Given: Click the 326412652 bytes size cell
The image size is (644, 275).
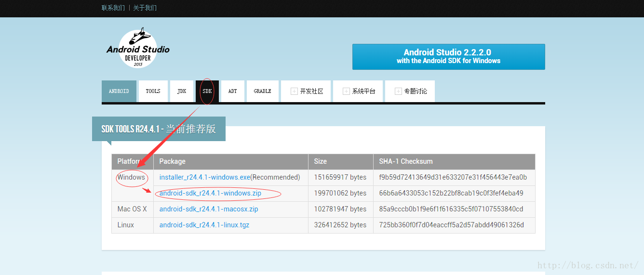Looking at the screenshot, I should [341, 225].
